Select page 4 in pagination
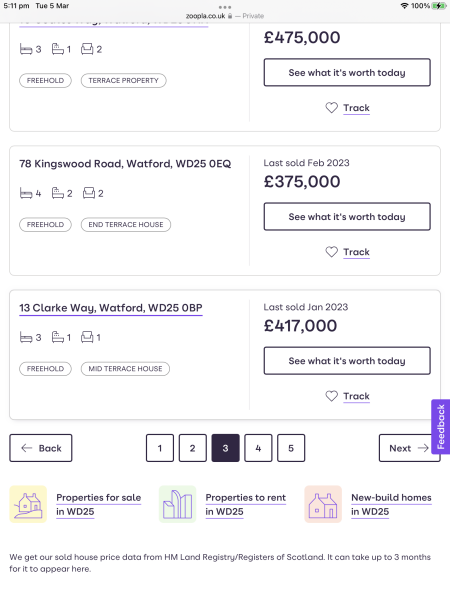This screenshot has height=600, width=450. [258, 448]
